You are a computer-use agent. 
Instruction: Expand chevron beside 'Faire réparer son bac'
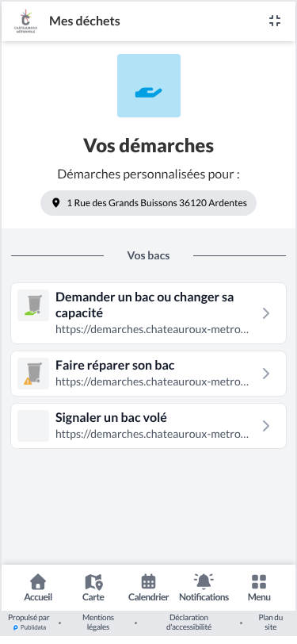266,374
